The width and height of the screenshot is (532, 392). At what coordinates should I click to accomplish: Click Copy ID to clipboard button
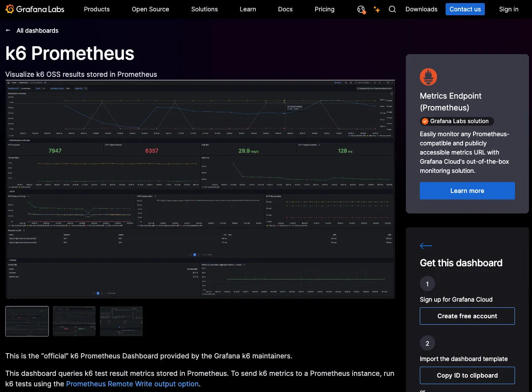(467, 375)
